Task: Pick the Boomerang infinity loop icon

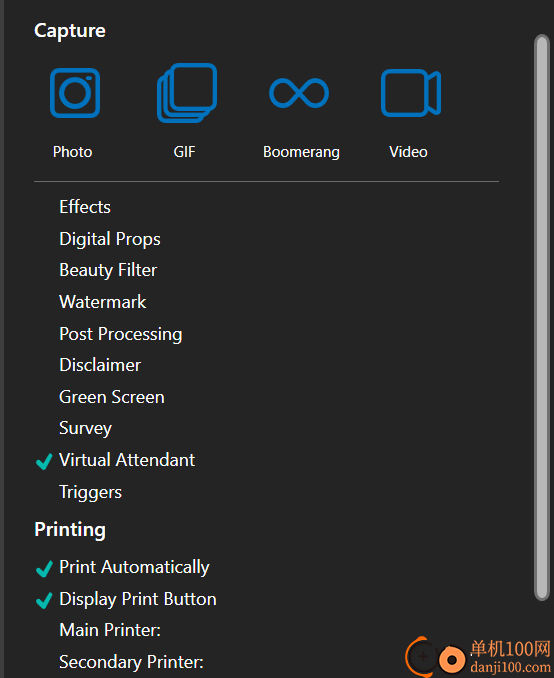Action: 299,93
